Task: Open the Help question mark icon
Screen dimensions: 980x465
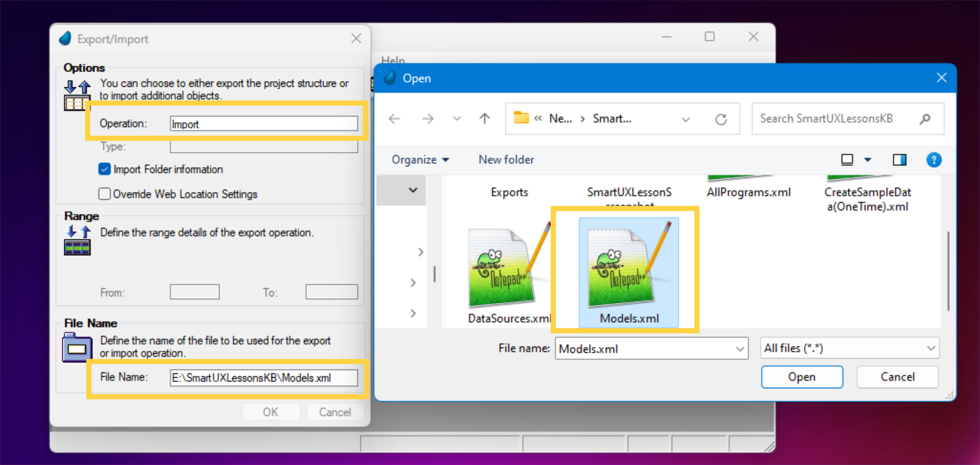Action: tap(934, 160)
